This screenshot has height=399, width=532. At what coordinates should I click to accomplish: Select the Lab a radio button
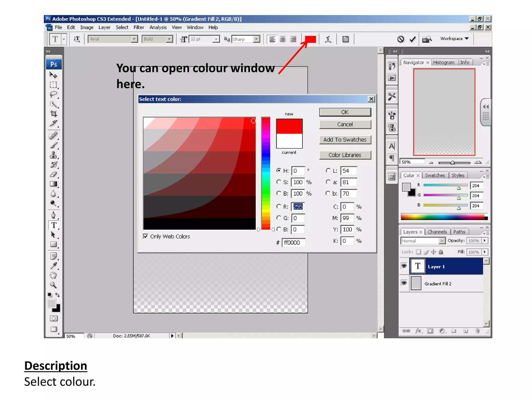pyautogui.click(x=328, y=182)
